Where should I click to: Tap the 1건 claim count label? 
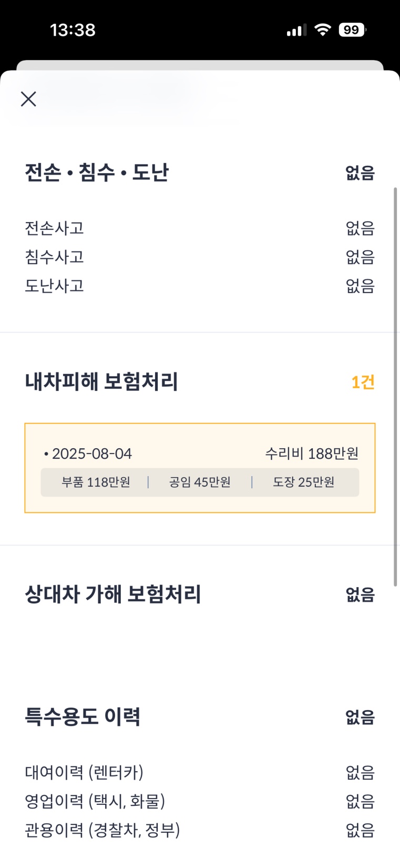point(363,382)
